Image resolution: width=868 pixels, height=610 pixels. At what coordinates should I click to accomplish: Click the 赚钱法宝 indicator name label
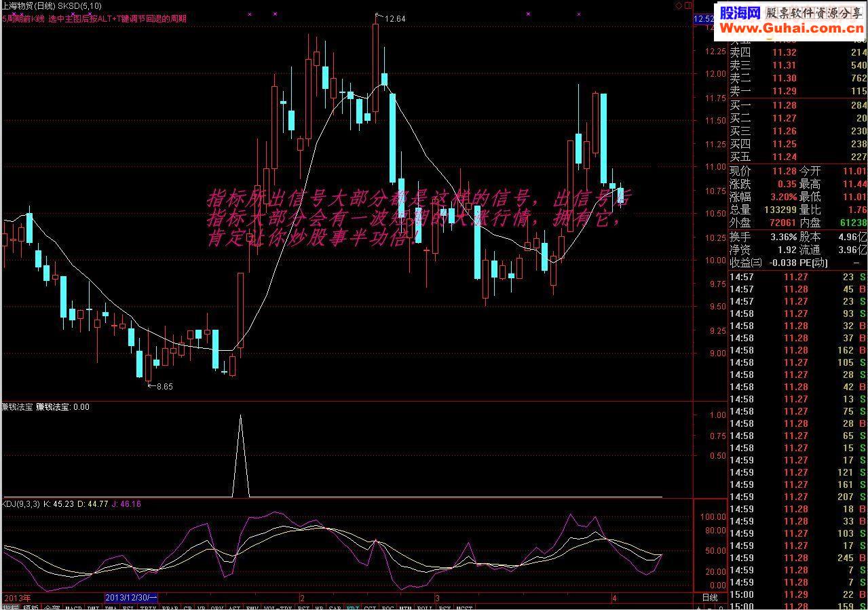coord(18,407)
